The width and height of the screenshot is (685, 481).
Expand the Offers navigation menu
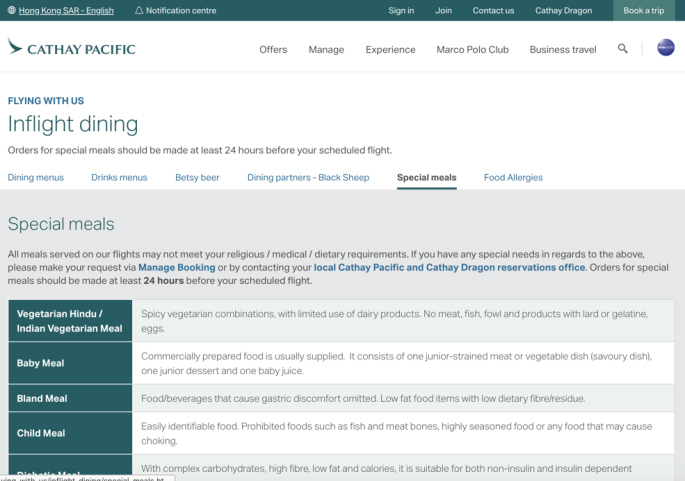click(273, 49)
